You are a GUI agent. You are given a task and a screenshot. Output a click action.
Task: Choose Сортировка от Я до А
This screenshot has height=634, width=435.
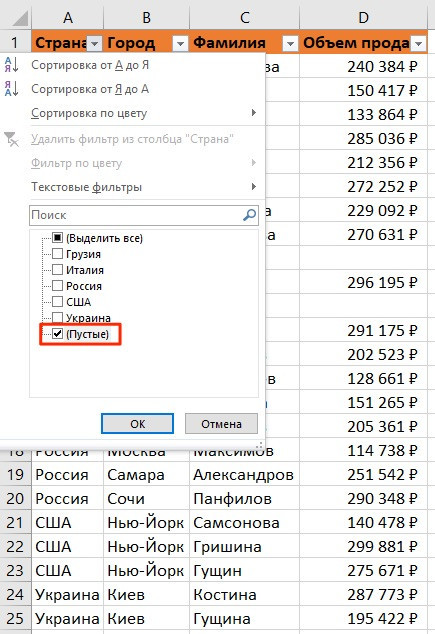pos(90,89)
